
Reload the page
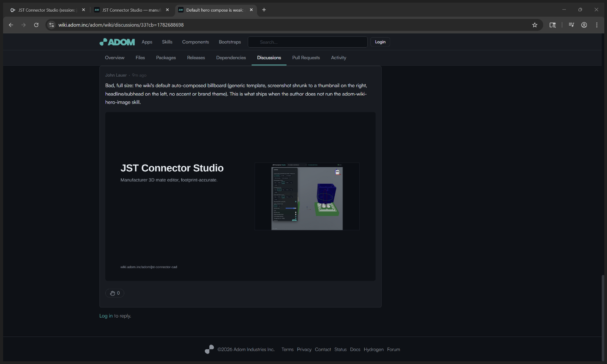(x=36, y=25)
